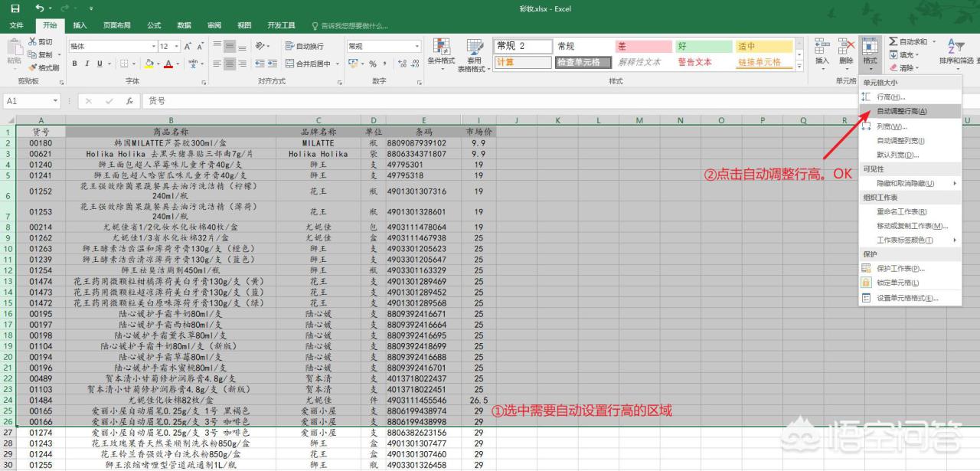Image resolution: width=980 pixels, height=471 pixels.
Task: Click the Save icon in quick access toolbar
Action: pyautogui.click(x=16, y=8)
